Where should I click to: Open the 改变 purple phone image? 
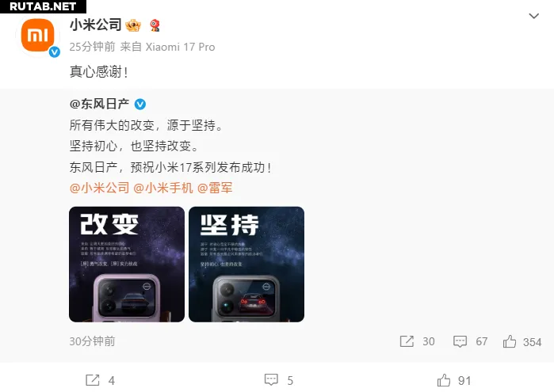tap(127, 265)
